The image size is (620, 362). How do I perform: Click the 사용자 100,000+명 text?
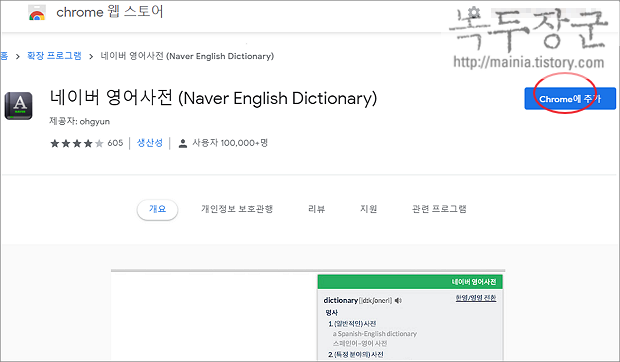click(x=230, y=143)
